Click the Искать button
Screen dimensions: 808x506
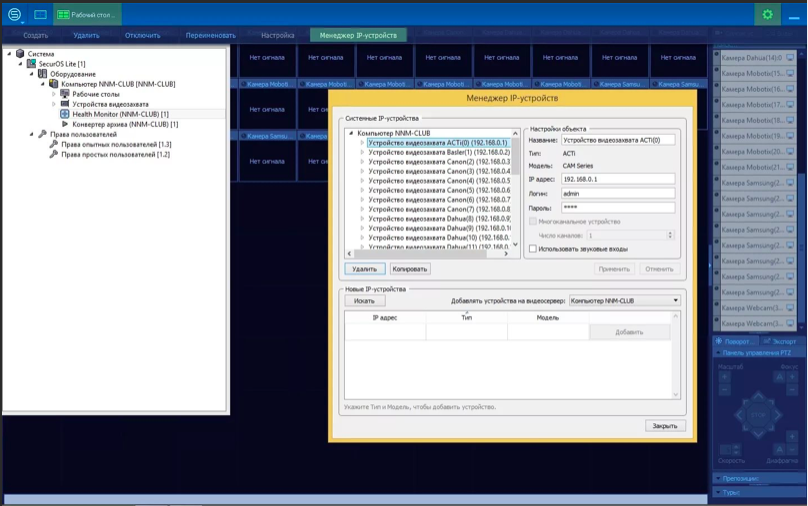pos(364,300)
